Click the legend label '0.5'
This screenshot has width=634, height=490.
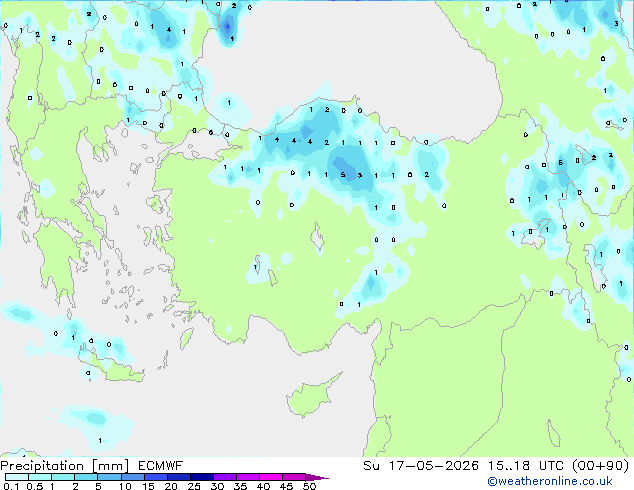coord(35,486)
